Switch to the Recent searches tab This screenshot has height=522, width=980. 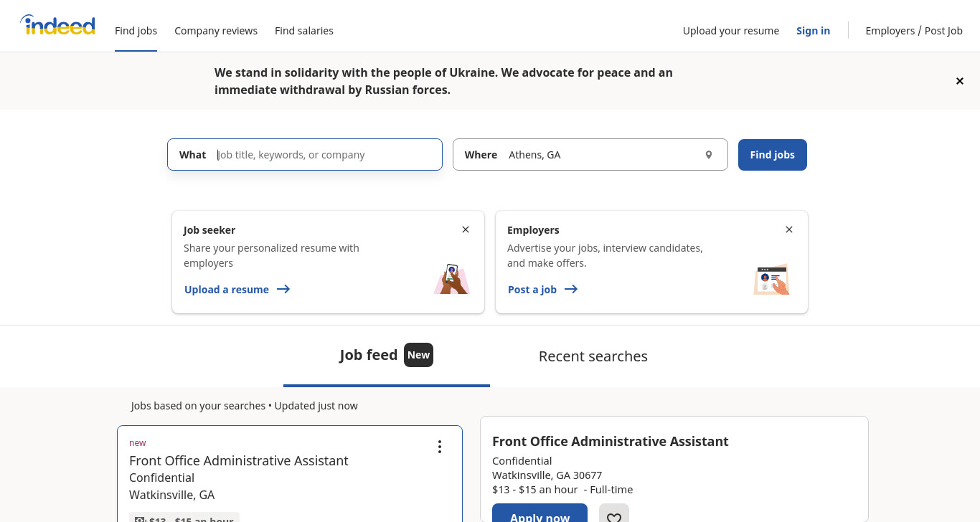(593, 356)
